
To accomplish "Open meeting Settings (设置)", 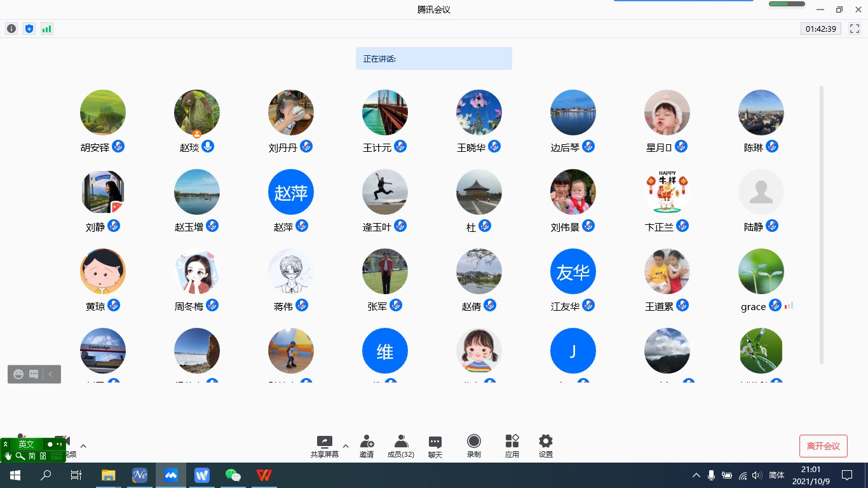I will coord(545,442).
